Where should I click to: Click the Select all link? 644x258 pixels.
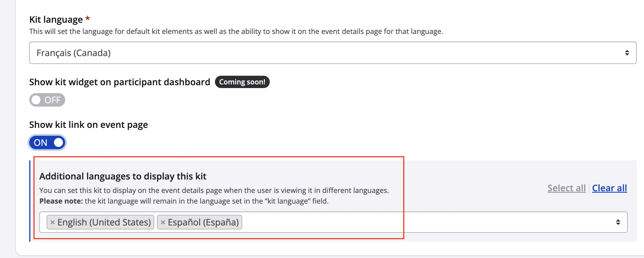point(566,188)
